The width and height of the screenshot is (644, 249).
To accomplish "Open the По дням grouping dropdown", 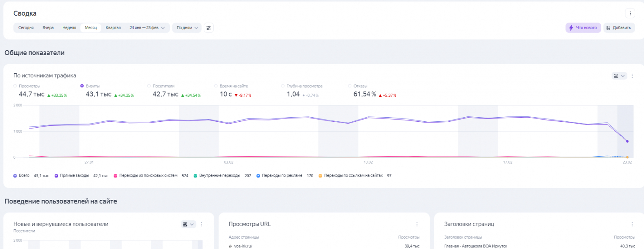I will click(x=187, y=28).
